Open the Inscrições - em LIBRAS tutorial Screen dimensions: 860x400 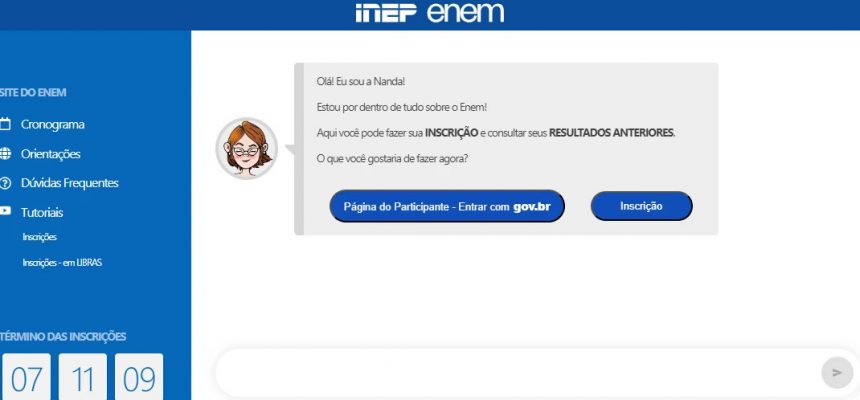point(62,263)
